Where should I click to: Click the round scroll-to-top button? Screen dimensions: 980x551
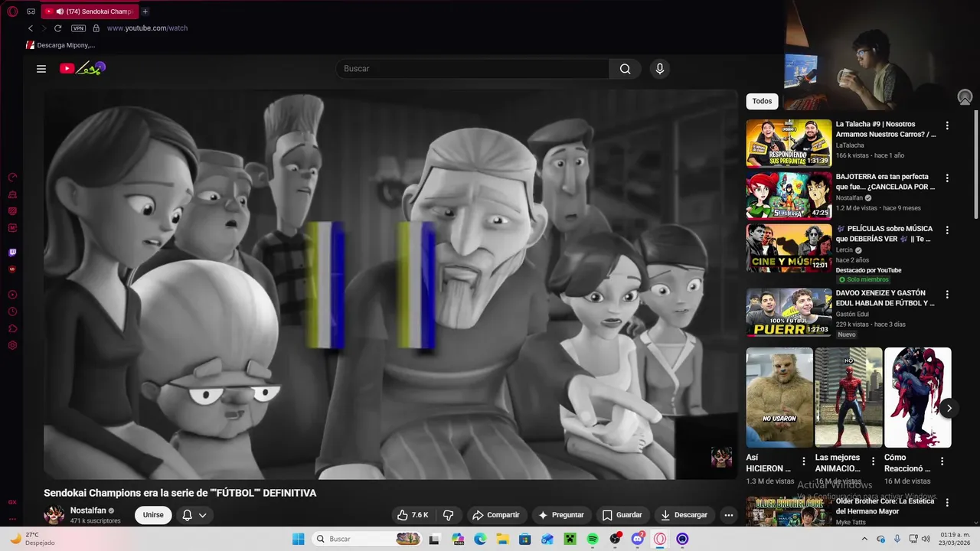(x=965, y=97)
